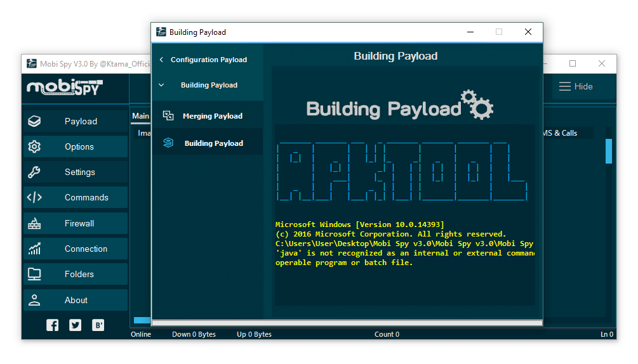638x364 pixels.
Task: Open the Twitter social icon
Action: point(76,325)
